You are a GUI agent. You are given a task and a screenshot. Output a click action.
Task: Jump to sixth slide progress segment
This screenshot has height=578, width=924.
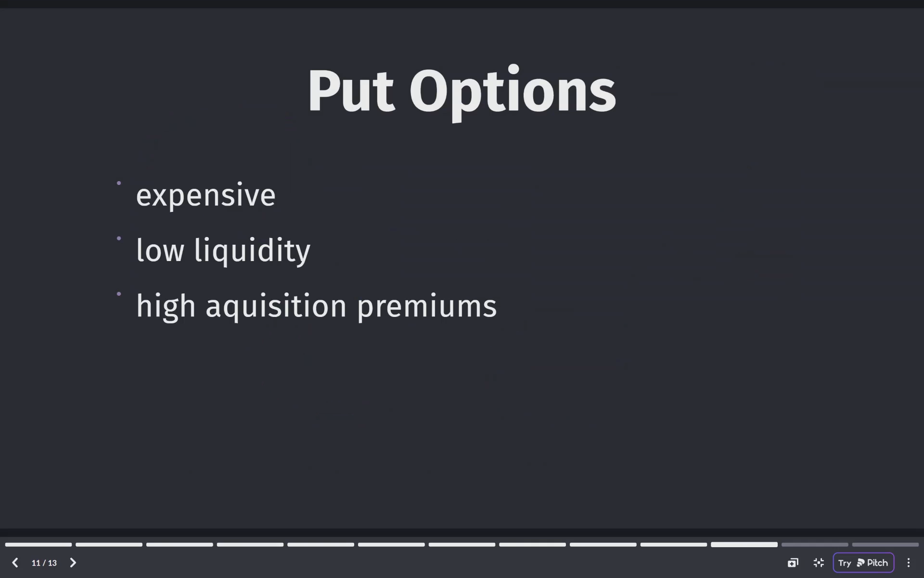coord(391,544)
